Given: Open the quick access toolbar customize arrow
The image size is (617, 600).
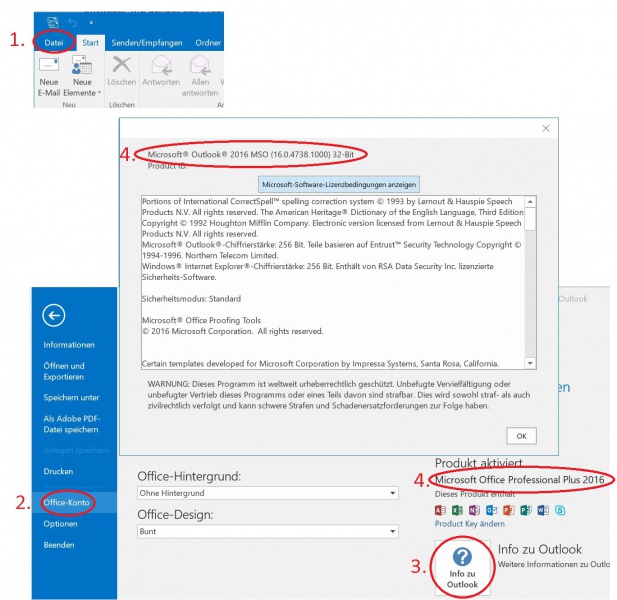Looking at the screenshot, I should tap(91, 23).
